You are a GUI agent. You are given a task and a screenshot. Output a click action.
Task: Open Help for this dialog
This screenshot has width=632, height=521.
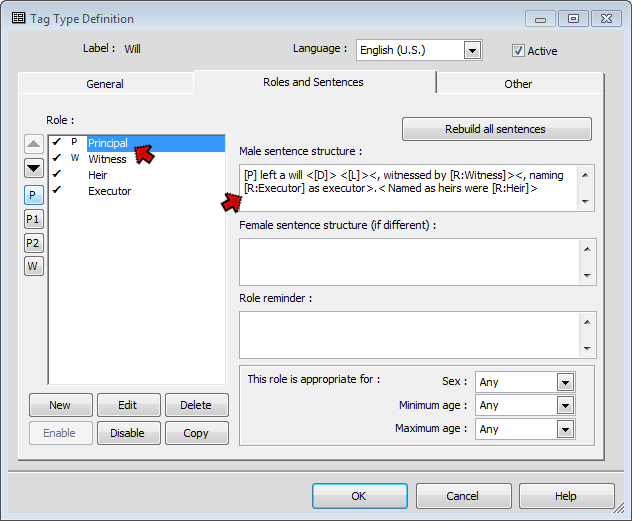(567, 496)
